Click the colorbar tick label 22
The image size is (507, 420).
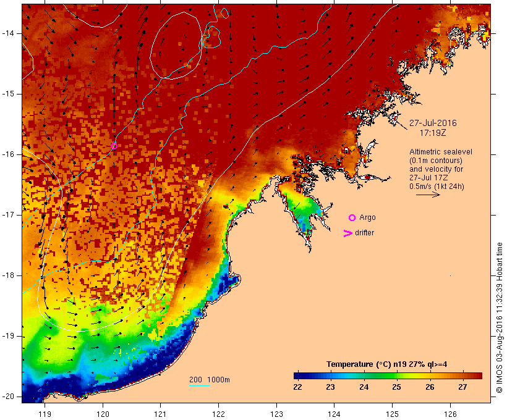coord(297,387)
